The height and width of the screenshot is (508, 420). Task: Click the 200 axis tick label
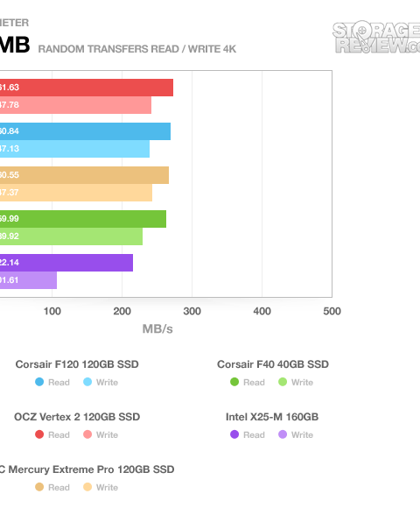coord(122,311)
